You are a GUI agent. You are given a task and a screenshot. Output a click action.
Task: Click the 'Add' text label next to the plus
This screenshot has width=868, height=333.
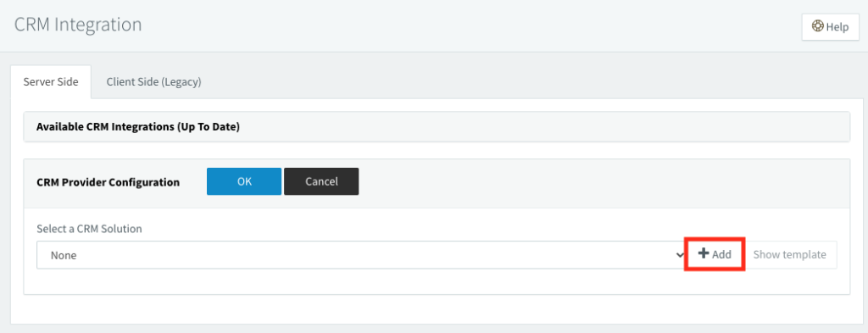click(x=722, y=254)
